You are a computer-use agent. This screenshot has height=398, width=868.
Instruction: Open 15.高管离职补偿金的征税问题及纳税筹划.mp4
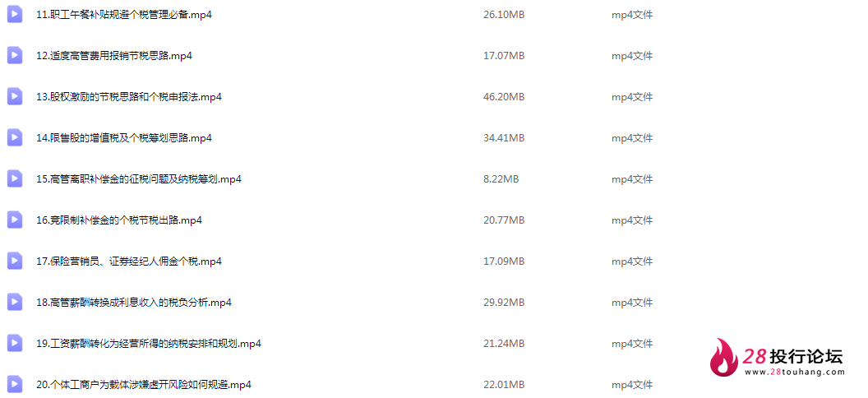(x=139, y=178)
